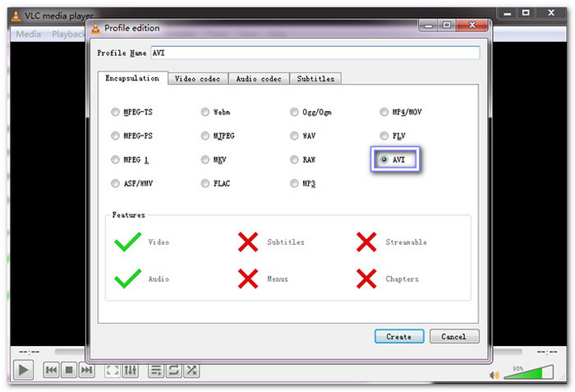Toggle the loop icon
This screenshot has height=392, width=575.
173,371
